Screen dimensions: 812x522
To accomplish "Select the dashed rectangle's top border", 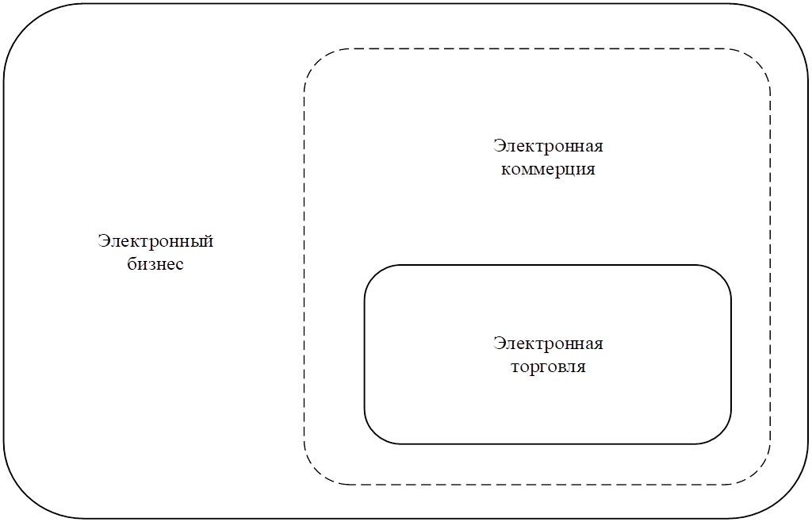I will pyautogui.click(x=539, y=48).
